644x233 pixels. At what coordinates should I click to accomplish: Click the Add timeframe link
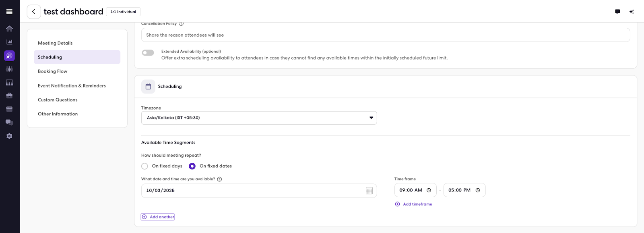click(x=413, y=204)
